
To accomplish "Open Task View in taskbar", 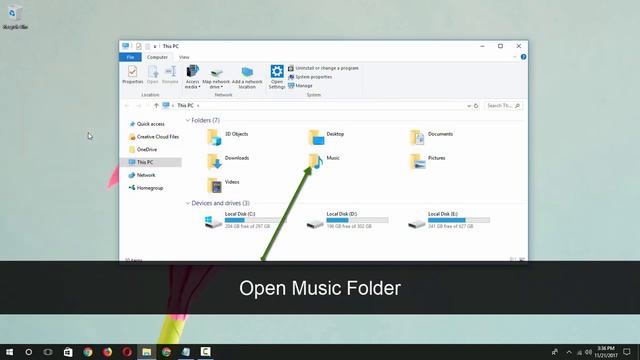I will (48, 352).
